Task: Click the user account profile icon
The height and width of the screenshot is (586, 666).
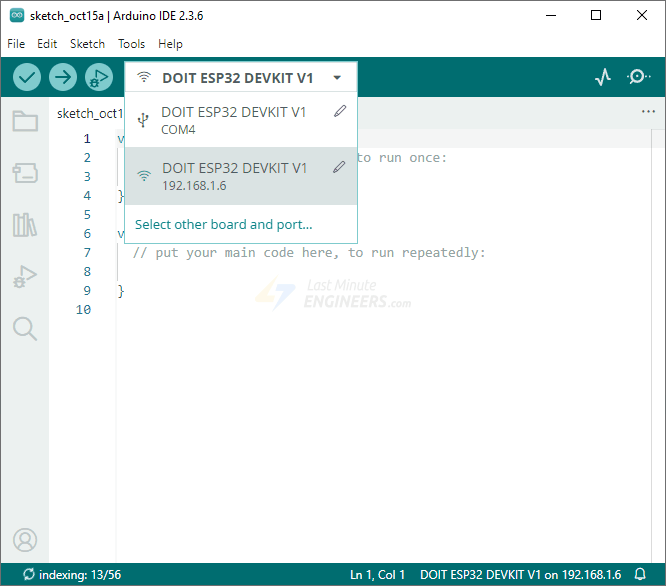Action: [x=25, y=540]
